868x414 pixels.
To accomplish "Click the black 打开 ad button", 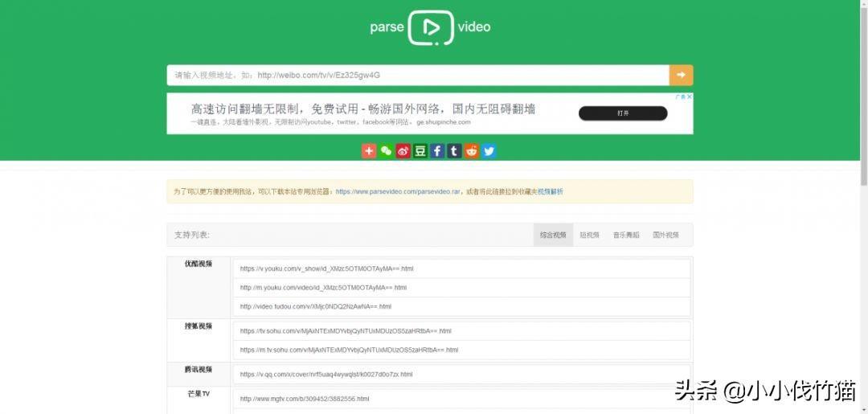I will tap(623, 113).
